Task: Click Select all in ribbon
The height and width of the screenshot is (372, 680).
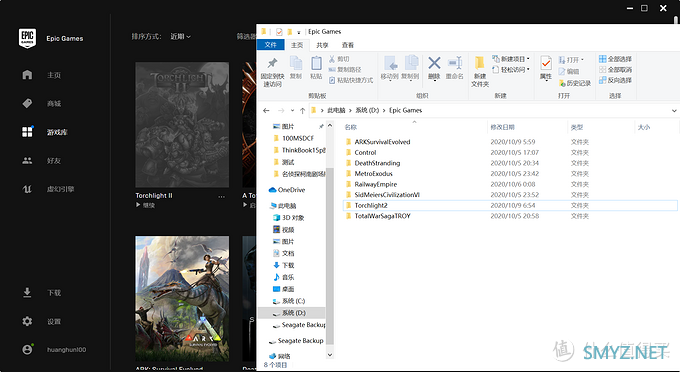Action: click(x=615, y=59)
